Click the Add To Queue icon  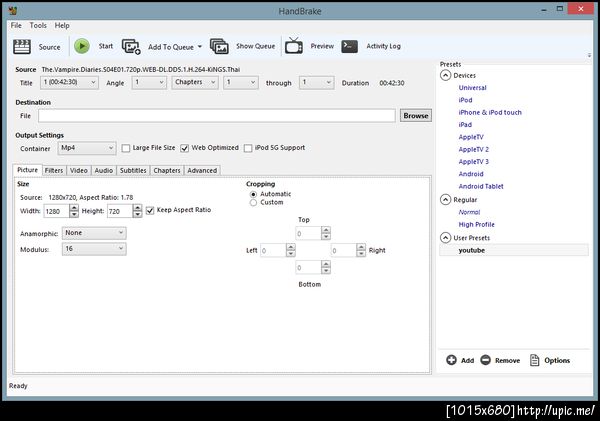pyautogui.click(x=131, y=47)
